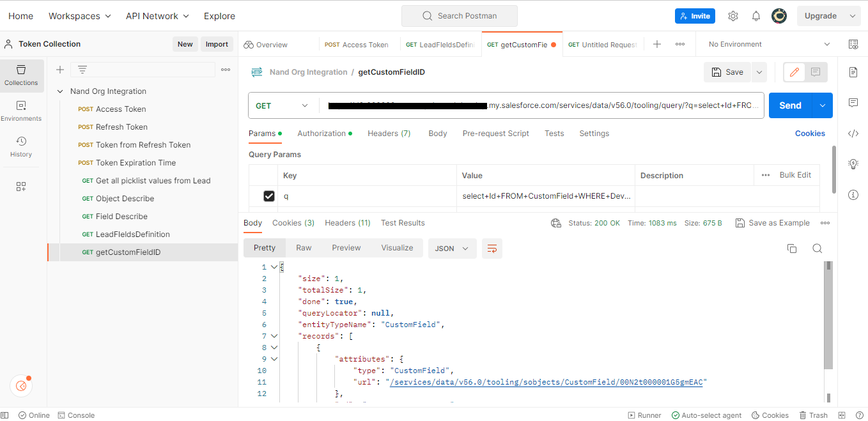The width and height of the screenshot is (868, 421).
Task: Switch to comment mode toggle beside pencil
Action: 816,72
